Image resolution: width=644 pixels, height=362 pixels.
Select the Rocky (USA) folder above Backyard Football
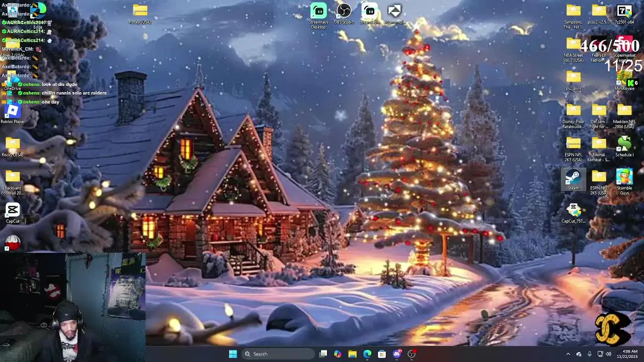coord(13,147)
